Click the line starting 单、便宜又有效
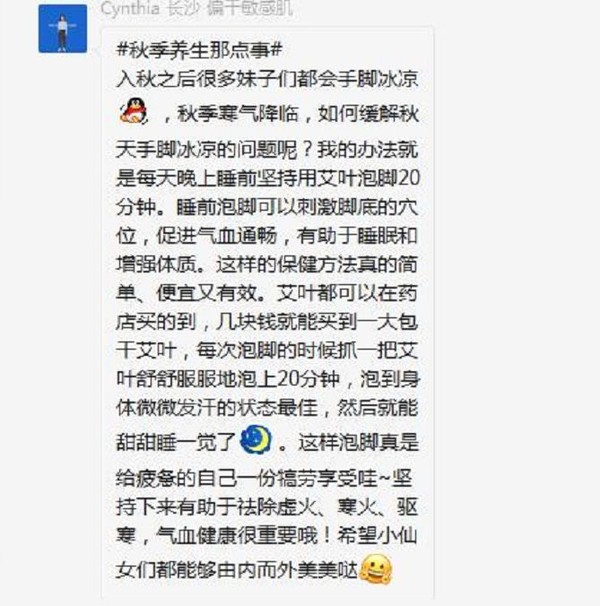 click(x=267, y=293)
